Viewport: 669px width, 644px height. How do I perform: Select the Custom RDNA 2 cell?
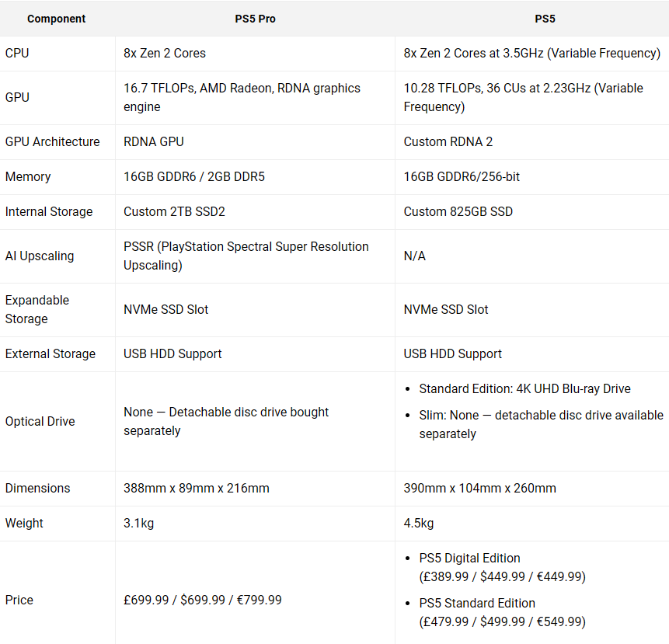coord(448,141)
